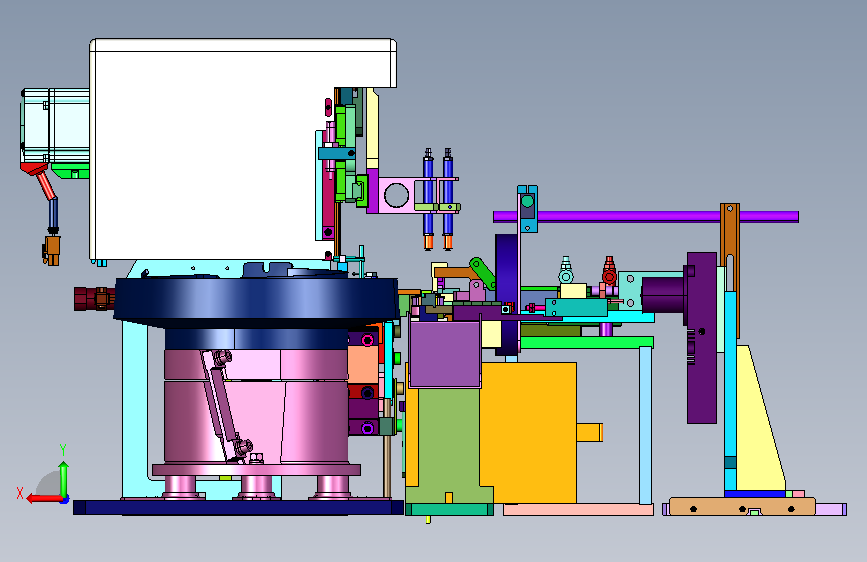Select the pale yellow triangular support bracket
This screenshot has height=562, width=867.
pyautogui.click(x=759, y=418)
